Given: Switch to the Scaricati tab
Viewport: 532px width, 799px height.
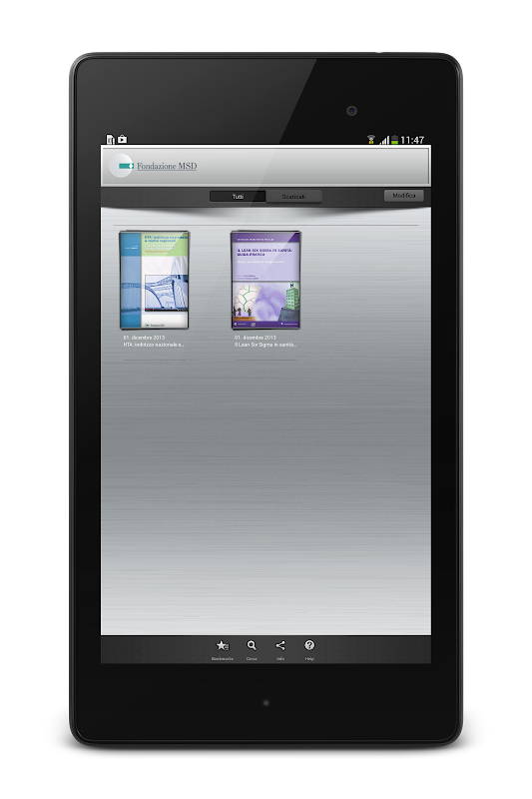Looking at the screenshot, I should (x=293, y=196).
